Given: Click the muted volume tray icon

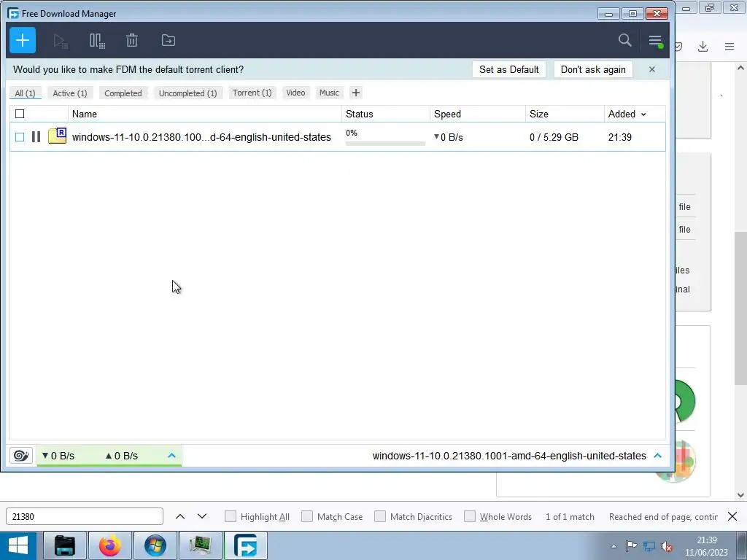Looking at the screenshot, I should (667, 547).
